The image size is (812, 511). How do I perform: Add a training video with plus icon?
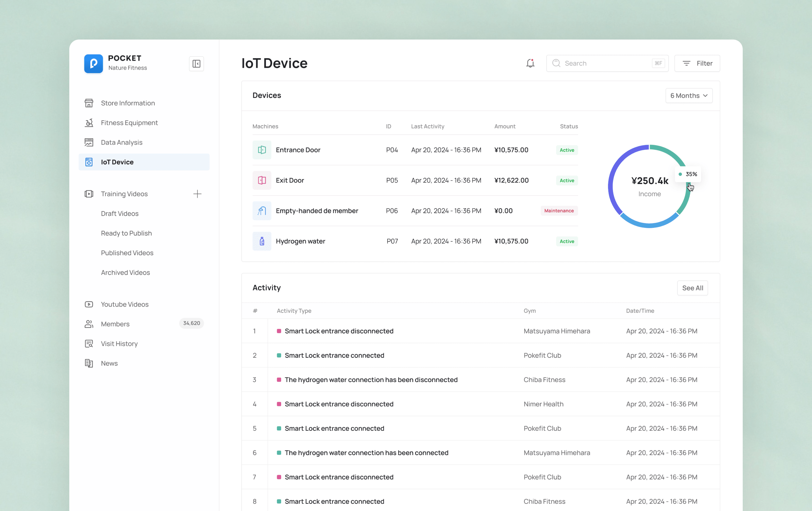197,194
